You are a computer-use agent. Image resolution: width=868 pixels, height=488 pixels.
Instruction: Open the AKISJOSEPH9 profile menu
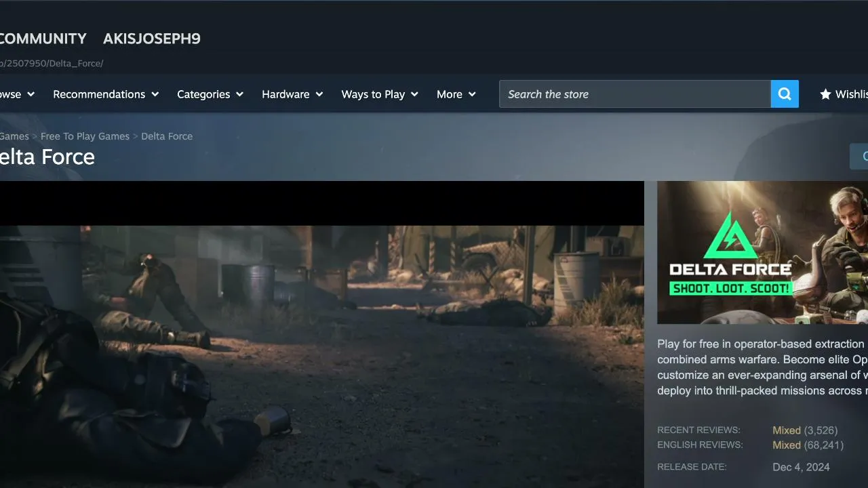point(152,39)
